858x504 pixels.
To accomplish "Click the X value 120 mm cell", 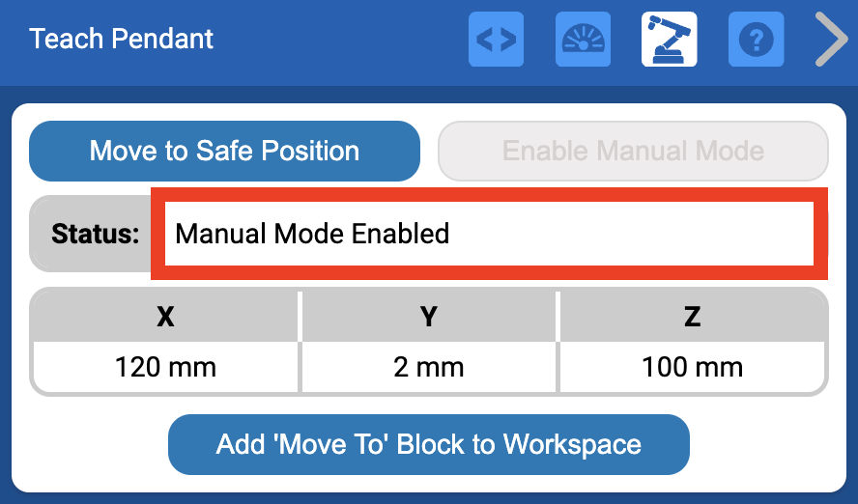I will (x=165, y=367).
